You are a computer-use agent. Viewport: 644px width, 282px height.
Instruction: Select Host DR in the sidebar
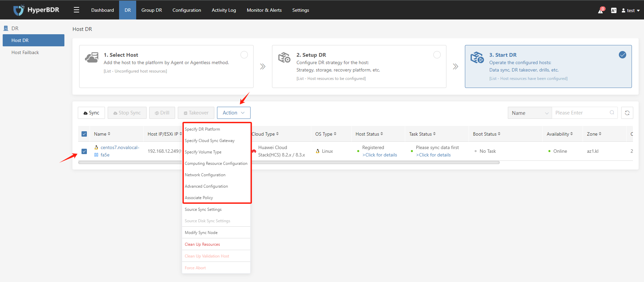point(34,40)
